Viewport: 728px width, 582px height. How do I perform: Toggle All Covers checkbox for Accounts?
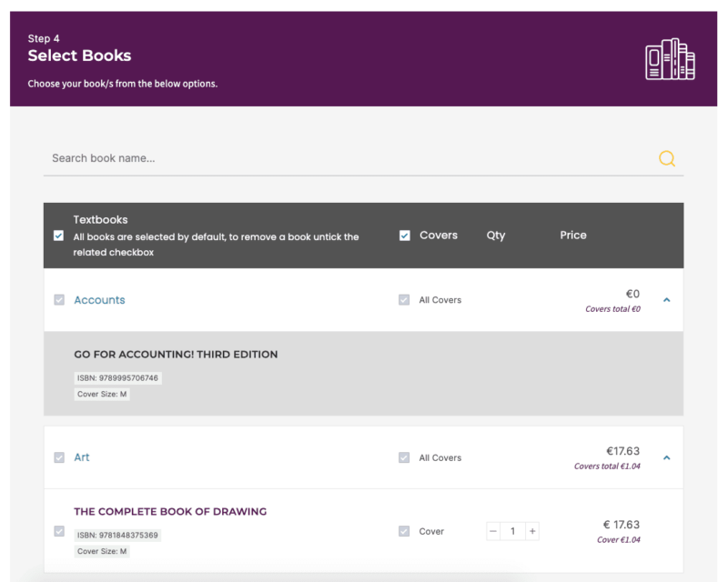[404, 300]
